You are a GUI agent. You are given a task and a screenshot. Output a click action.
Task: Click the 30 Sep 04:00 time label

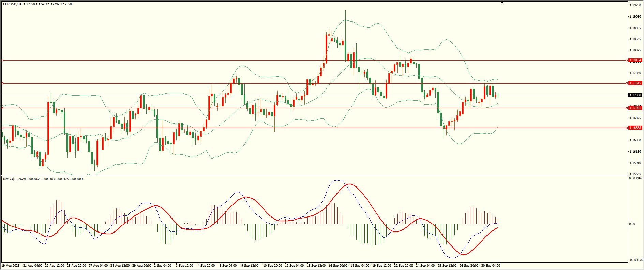491,266
